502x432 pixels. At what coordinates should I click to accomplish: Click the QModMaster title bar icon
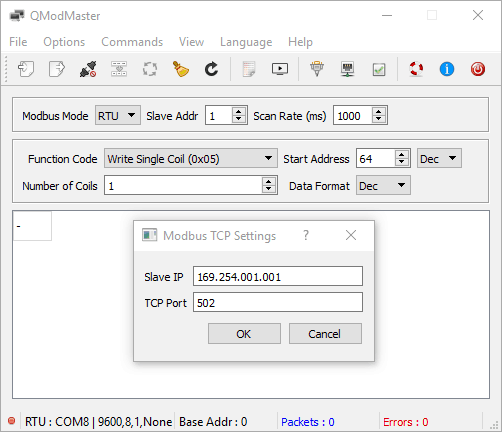(x=17, y=15)
